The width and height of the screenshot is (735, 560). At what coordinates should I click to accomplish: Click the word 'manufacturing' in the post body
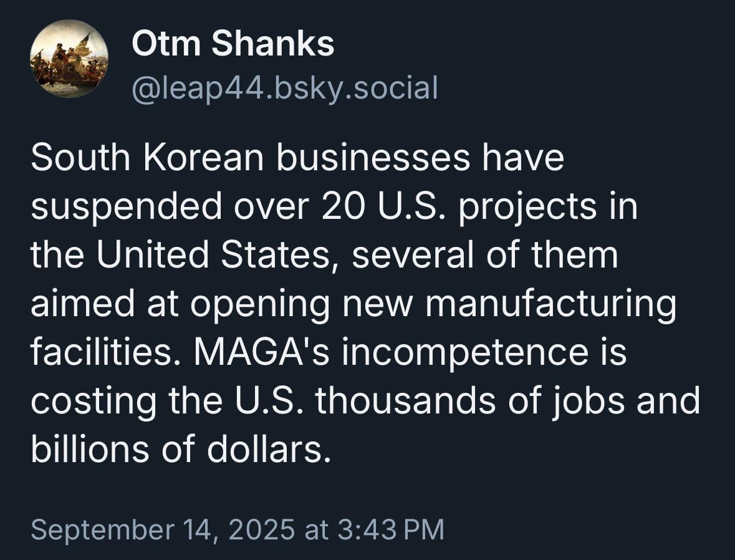pyautogui.click(x=550, y=305)
